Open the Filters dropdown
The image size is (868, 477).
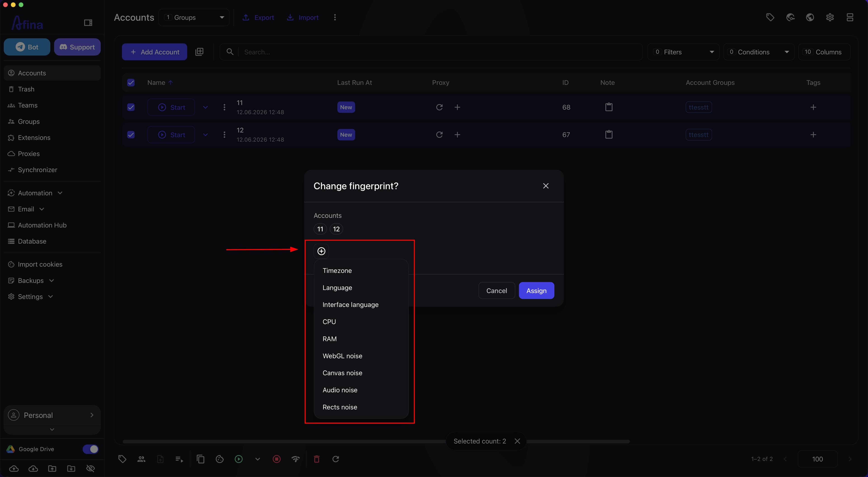pos(683,52)
